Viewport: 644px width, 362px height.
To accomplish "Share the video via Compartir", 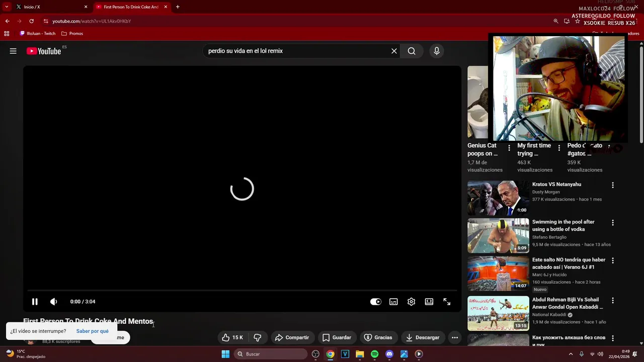I will [x=292, y=337].
